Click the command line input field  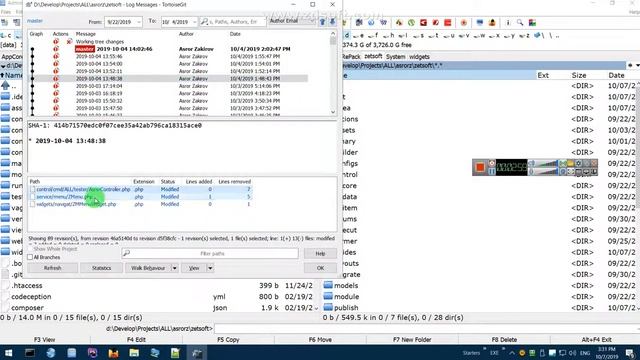[427, 329]
